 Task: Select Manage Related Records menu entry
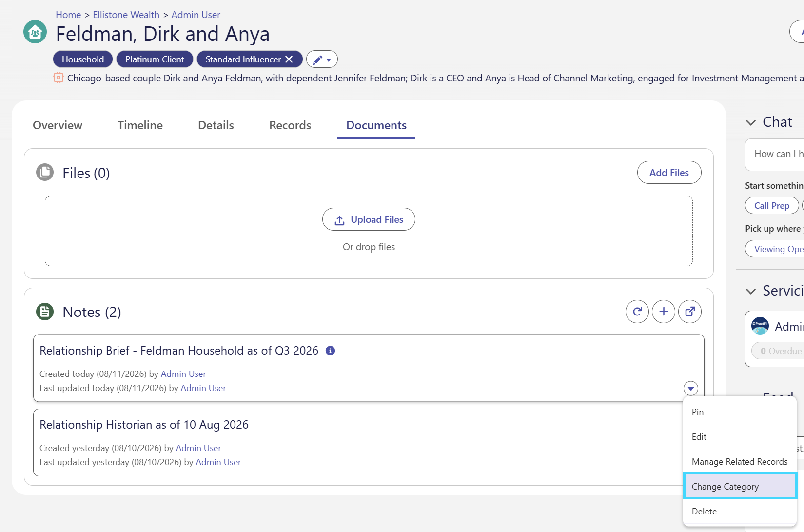740,462
